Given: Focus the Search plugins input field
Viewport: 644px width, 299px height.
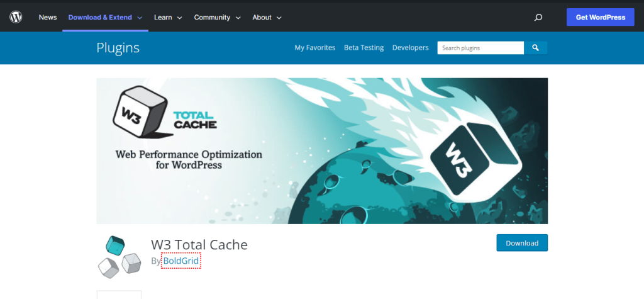Looking at the screenshot, I should [x=480, y=48].
